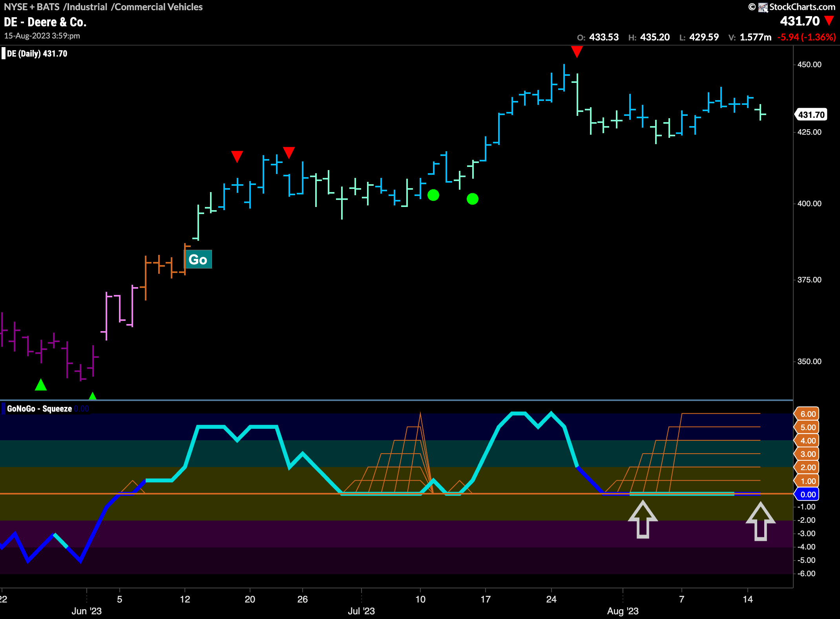Click the /Commercial Vehicles industry label

pyautogui.click(x=157, y=7)
